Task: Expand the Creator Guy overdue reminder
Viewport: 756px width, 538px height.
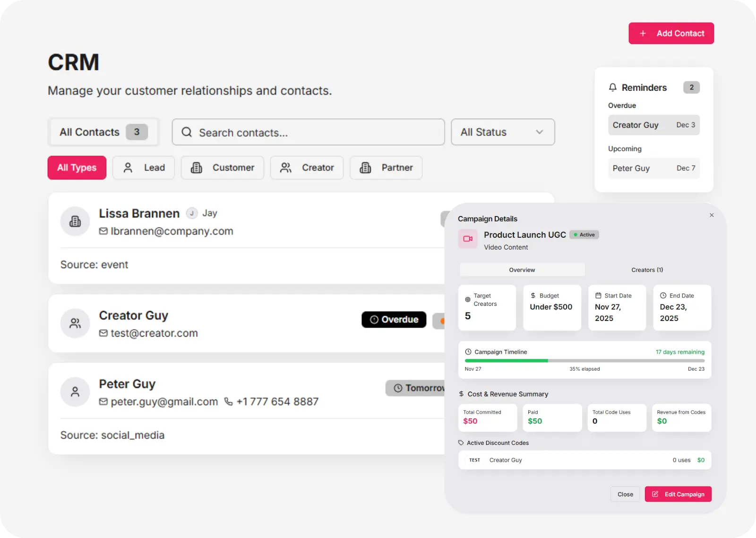Action: (653, 125)
